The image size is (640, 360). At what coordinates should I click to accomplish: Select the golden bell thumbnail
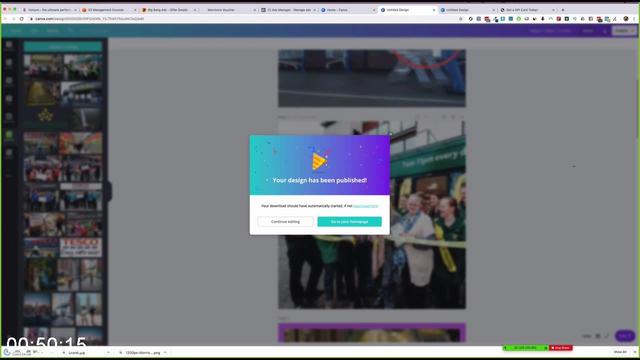42,93
